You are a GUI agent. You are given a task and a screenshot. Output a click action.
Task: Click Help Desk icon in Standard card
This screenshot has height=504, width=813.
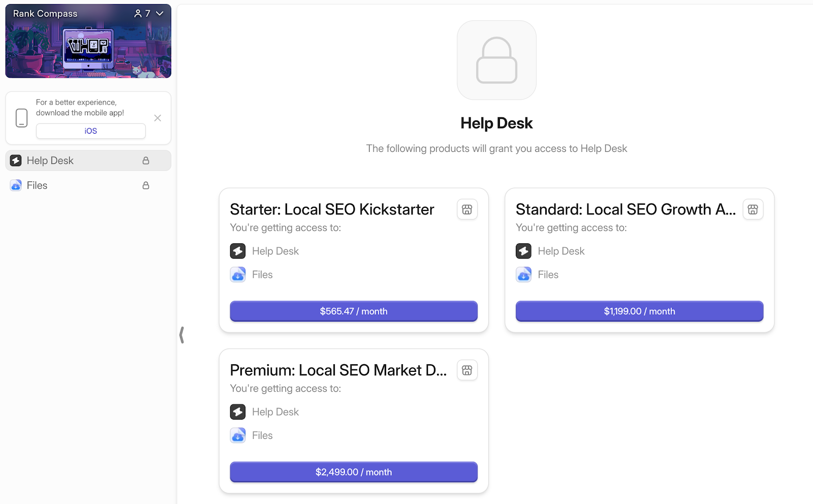coord(523,251)
